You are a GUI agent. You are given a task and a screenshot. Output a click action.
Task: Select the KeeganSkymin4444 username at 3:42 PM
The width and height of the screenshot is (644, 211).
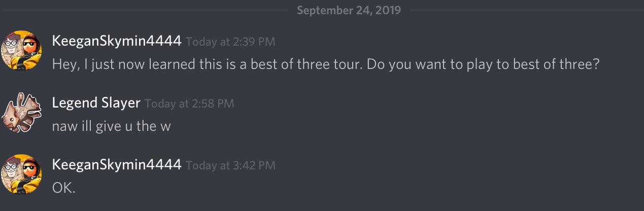pyautogui.click(x=117, y=165)
